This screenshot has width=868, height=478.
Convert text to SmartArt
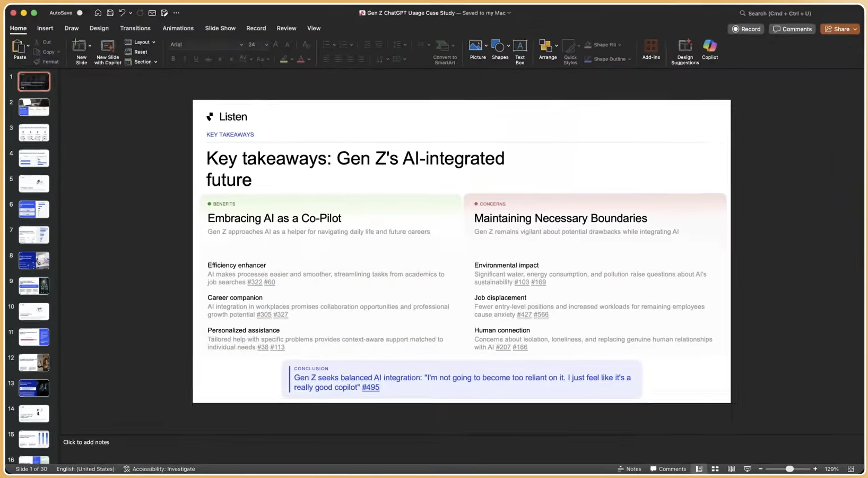click(445, 50)
